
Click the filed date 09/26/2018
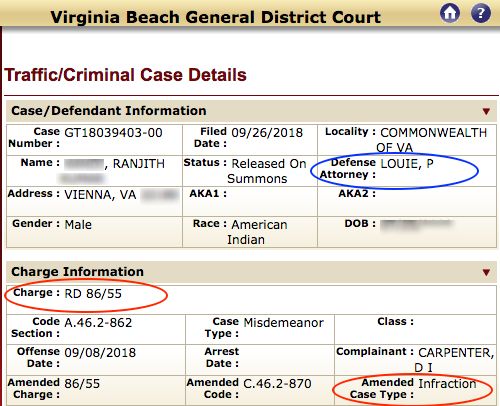267,133
